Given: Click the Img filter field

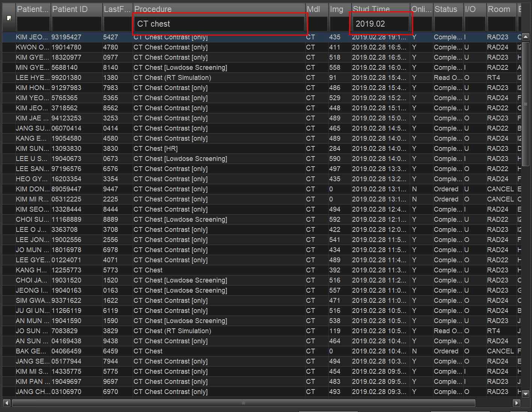Looking at the screenshot, I should pos(339,24).
